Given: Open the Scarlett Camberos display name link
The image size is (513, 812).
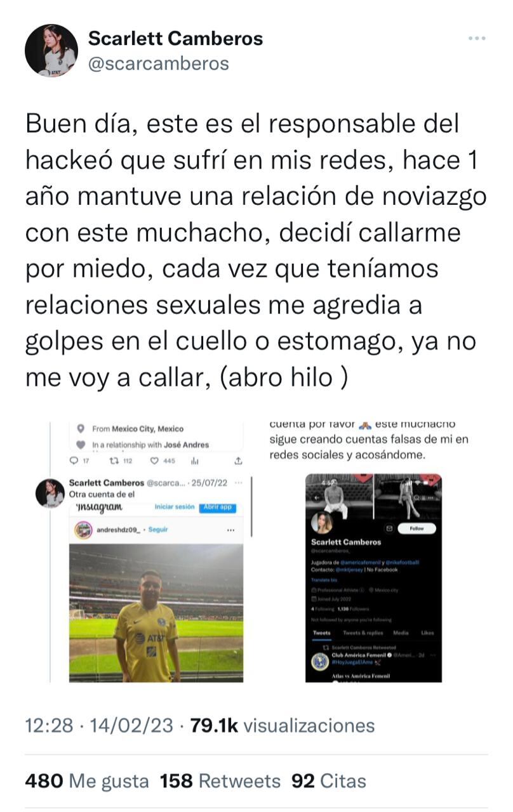Looking at the screenshot, I should (175, 38).
